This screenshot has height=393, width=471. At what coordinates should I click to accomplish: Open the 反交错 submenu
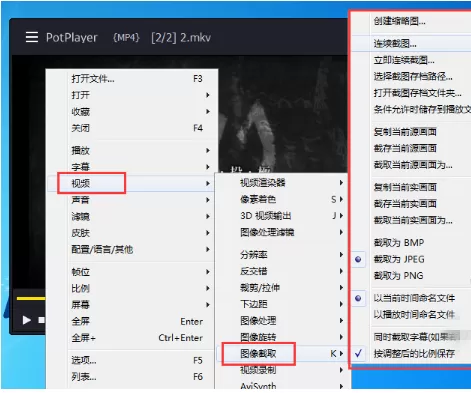coord(282,271)
